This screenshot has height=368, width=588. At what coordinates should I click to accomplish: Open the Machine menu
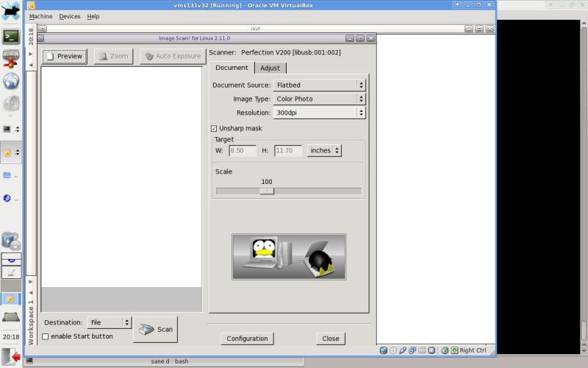pos(41,16)
